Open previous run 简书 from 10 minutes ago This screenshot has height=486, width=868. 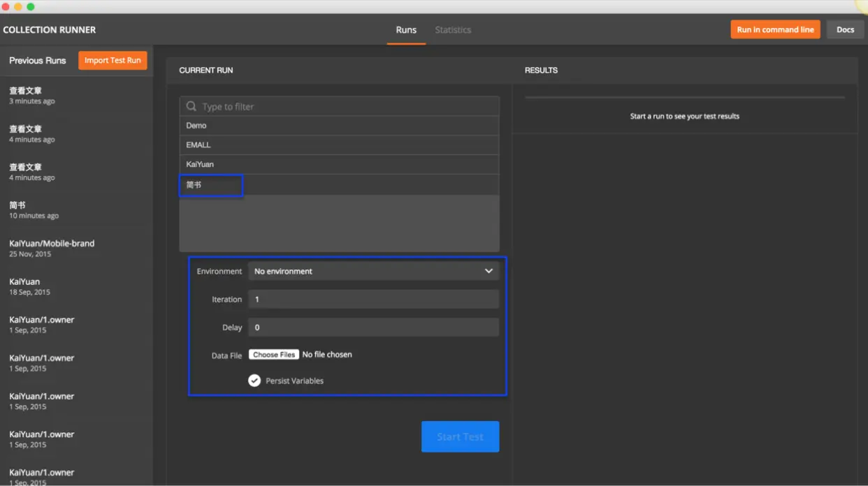coord(76,209)
